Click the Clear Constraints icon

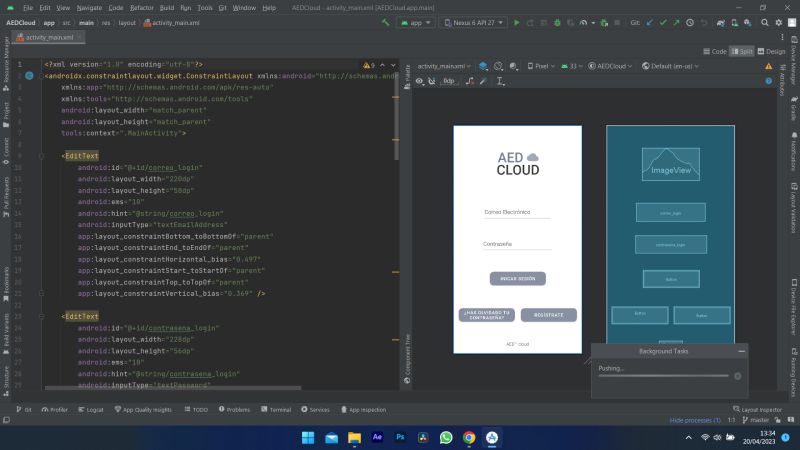470,81
